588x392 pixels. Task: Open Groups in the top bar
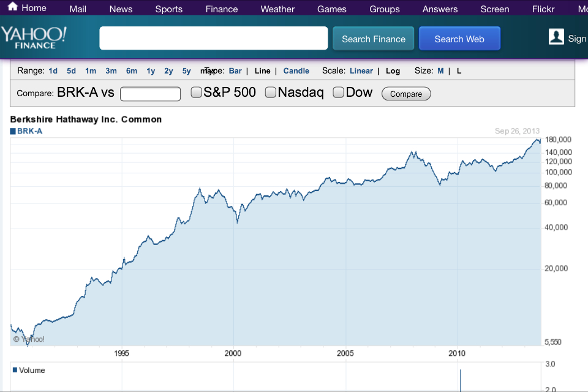point(385,9)
